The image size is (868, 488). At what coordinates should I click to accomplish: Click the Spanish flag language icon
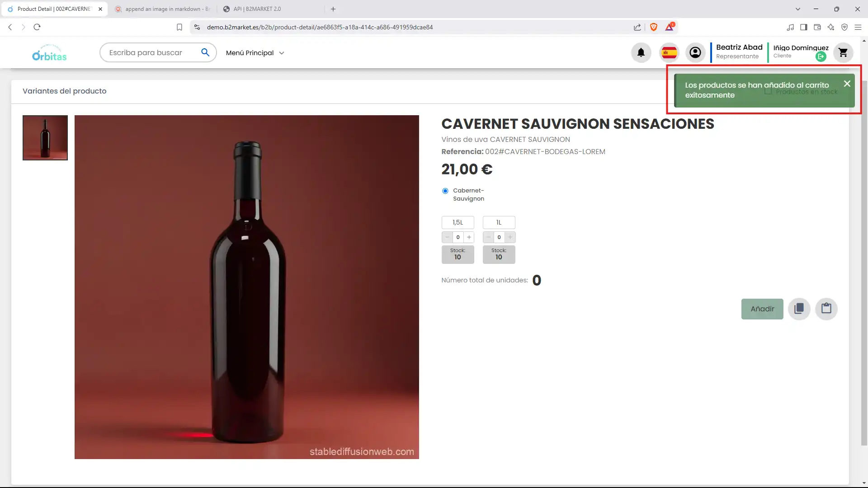(669, 53)
